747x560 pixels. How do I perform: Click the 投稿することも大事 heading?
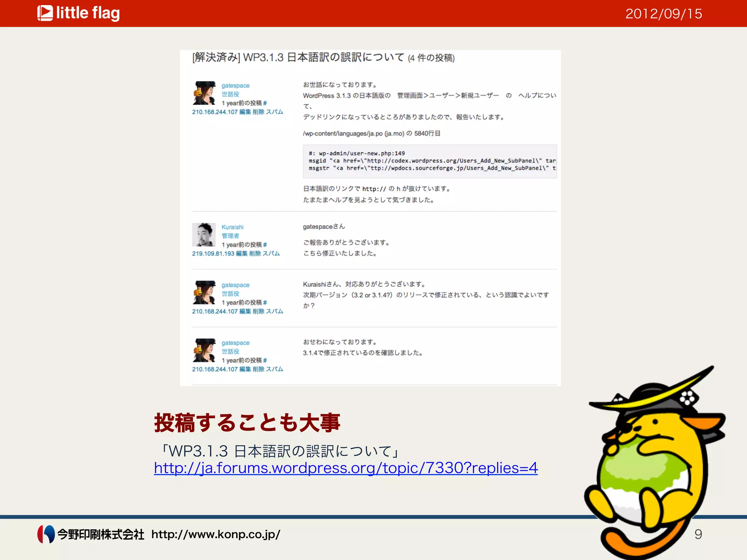point(247,423)
